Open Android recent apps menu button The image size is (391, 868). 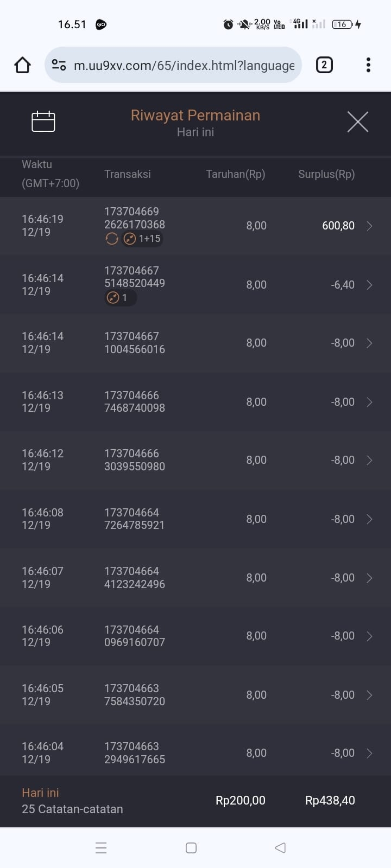(x=101, y=848)
